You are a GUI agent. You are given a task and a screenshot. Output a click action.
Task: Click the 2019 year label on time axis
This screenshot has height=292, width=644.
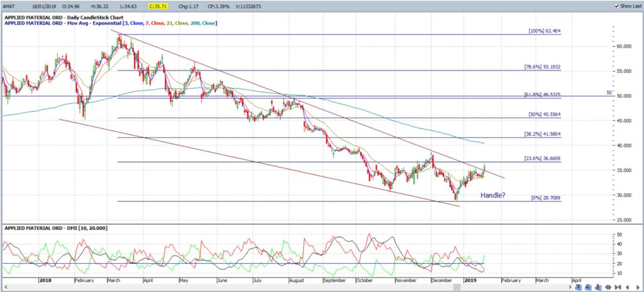(x=469, y=281)
